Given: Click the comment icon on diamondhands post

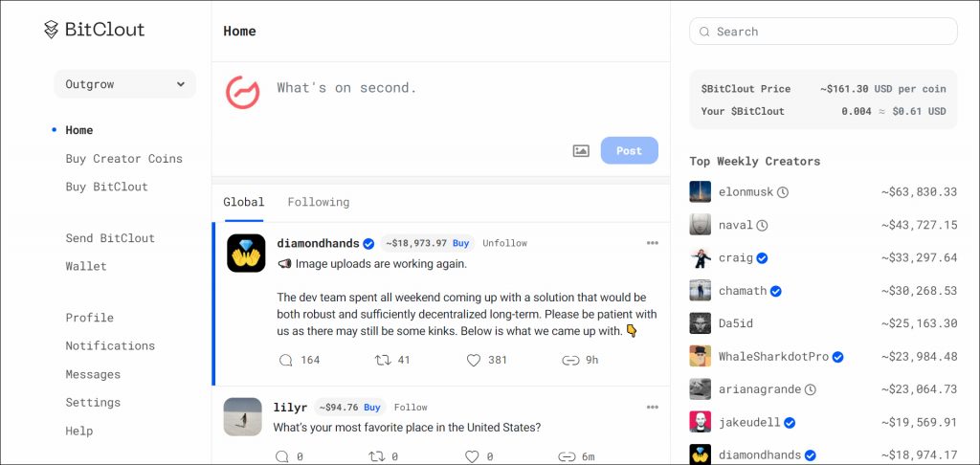Looking at the screenshot, I should (285, 361).
